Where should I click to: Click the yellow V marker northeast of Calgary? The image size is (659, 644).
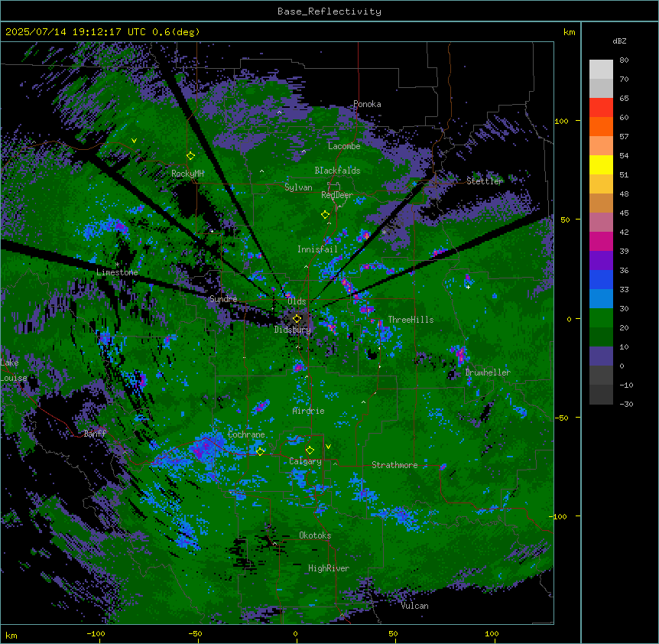tap(328, 447)
